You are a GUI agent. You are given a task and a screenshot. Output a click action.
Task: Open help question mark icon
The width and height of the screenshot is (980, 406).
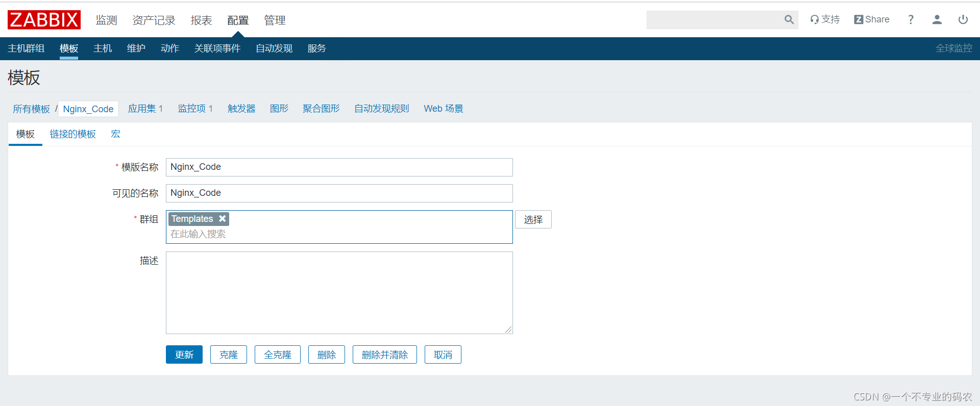911,19
